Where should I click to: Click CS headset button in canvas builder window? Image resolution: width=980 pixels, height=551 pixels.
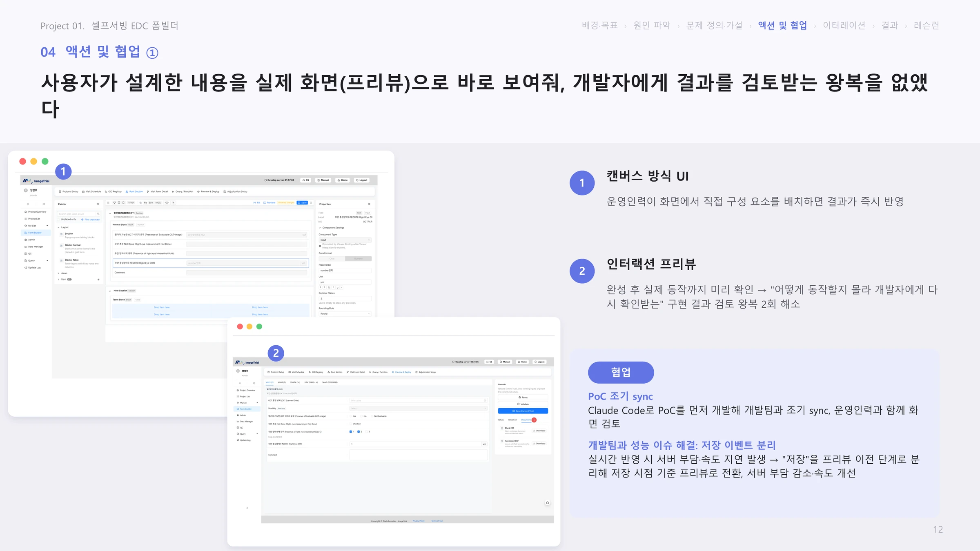click(x=305, y=180)
